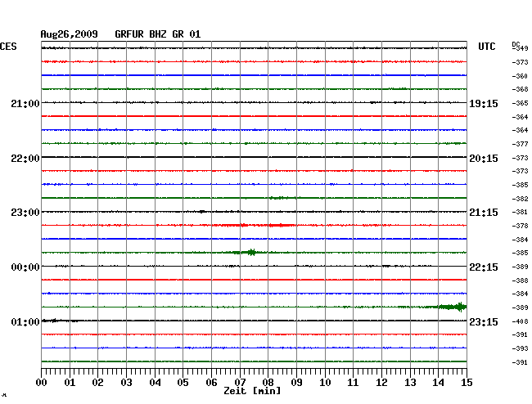Select the 23:00 local time label

click(x=25, y=213)
